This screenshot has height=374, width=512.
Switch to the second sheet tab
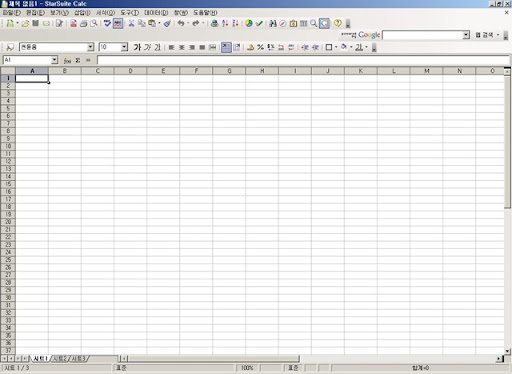coord(61,359)
